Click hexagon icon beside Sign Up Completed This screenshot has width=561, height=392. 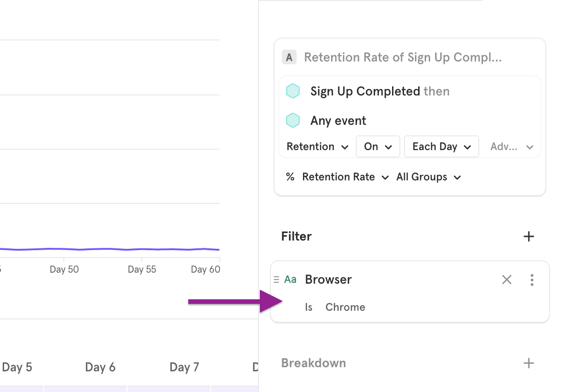[293, 91]
